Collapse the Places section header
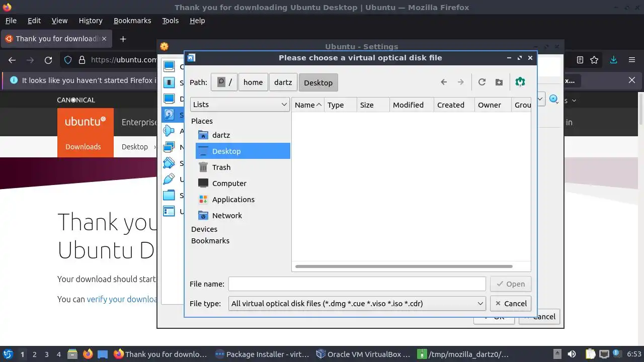The width and height of the screenshot is (644, 362). click(202, 121)
